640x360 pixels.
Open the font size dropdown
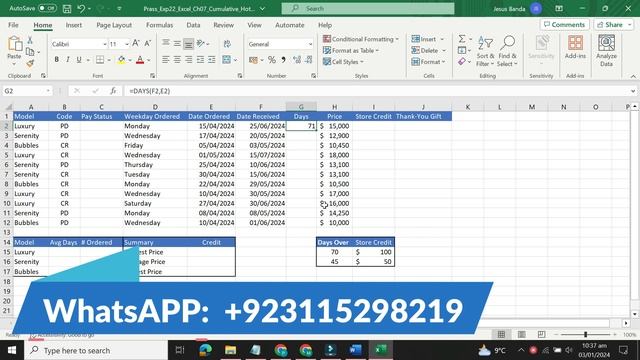(x=127, y=44)
